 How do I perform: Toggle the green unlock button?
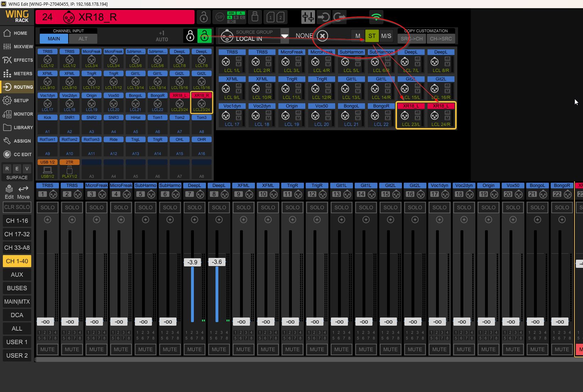point(205,35)
